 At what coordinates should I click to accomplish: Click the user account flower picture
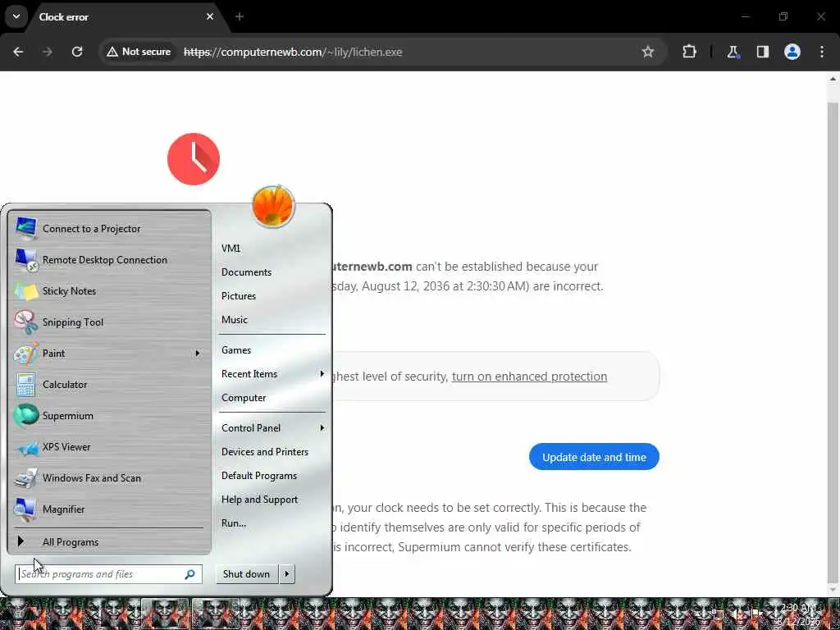point(273,206)
